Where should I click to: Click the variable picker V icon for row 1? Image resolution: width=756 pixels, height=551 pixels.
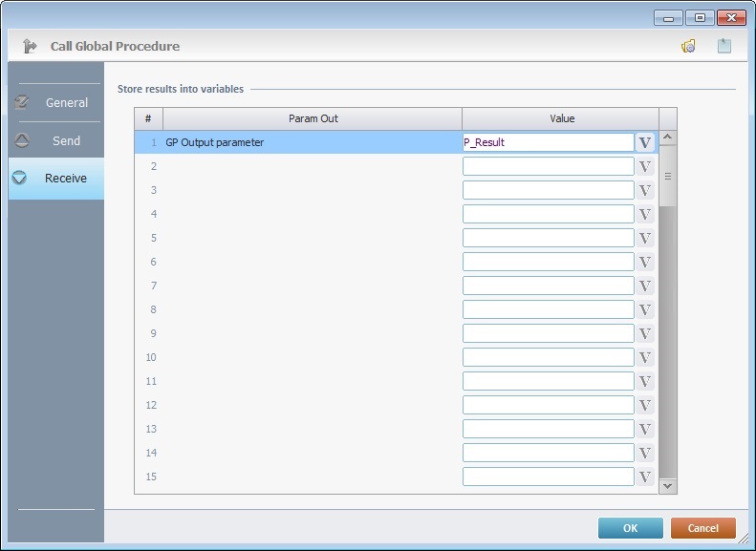pyautogui.click(x=645, y=142)
